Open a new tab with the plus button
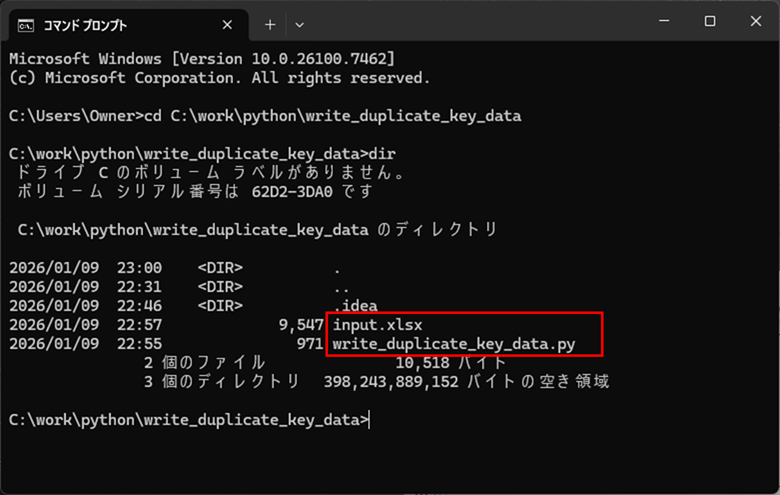780x495 pixels. point(270,23)
